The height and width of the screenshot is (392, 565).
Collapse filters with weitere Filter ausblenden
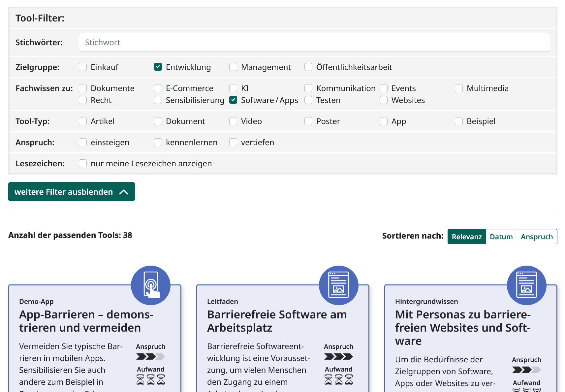tap(72, 191)
